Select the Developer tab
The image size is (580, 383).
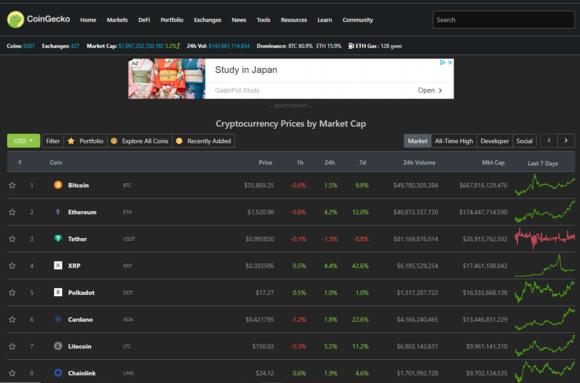pos(495,141)
